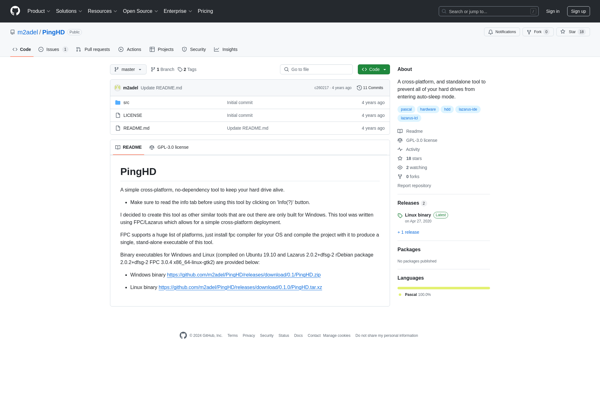This screenshot has height=394, width=600.
Task: Open the green Code dropdown
Action: pos(374,69)
